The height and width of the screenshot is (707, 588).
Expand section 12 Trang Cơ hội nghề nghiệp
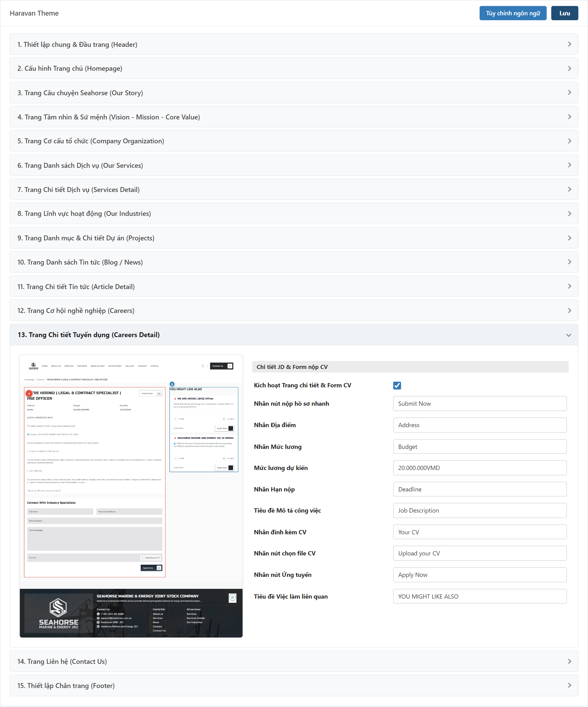pos(294,310)
